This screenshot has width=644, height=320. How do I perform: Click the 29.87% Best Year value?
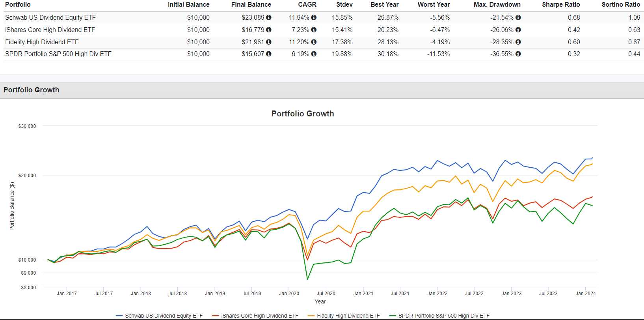point(388,17)
